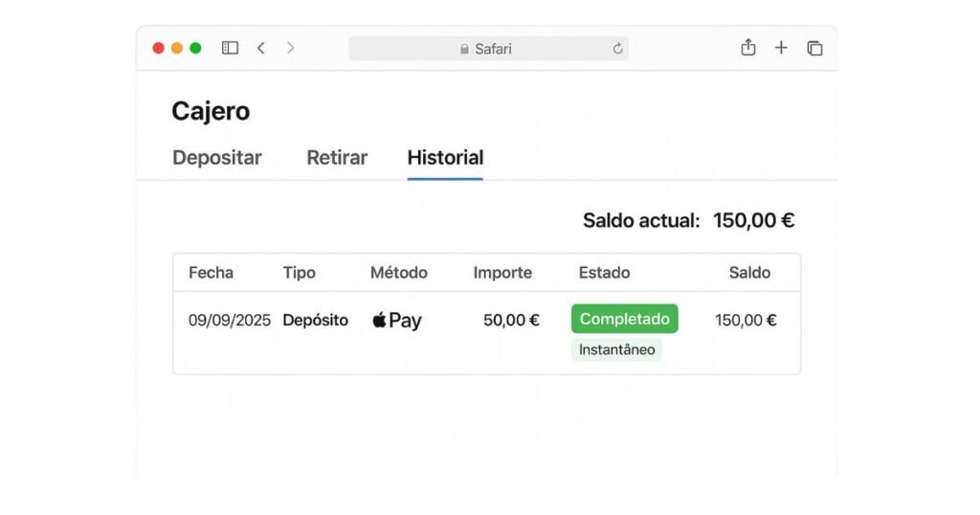Open the Share menu icon
980x515 pixels.
748,48
